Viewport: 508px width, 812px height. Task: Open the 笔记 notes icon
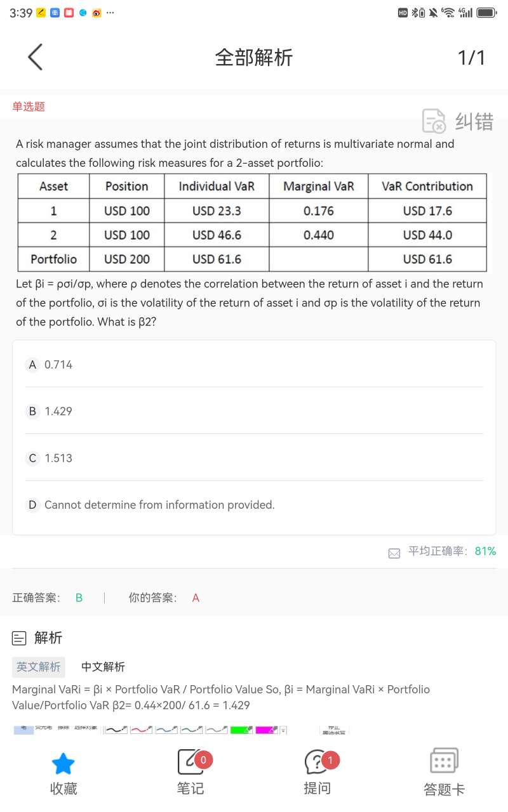tap(190, 763)
